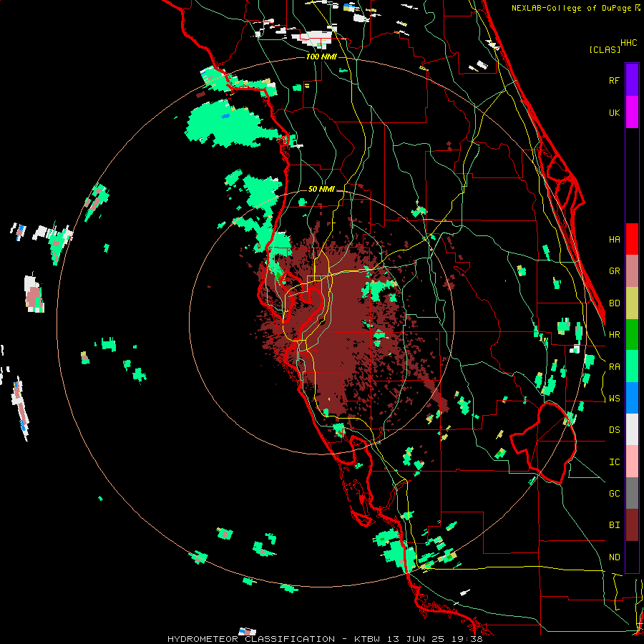Click the 'RF' legend label
644x644 pixels.
pyautogui.click(x=614, y=80)
